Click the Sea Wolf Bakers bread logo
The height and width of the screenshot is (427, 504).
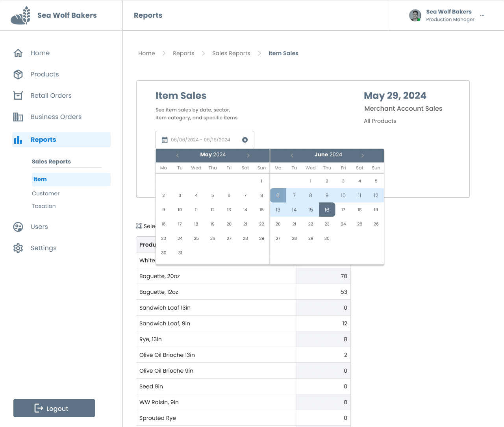click(20, 15)
